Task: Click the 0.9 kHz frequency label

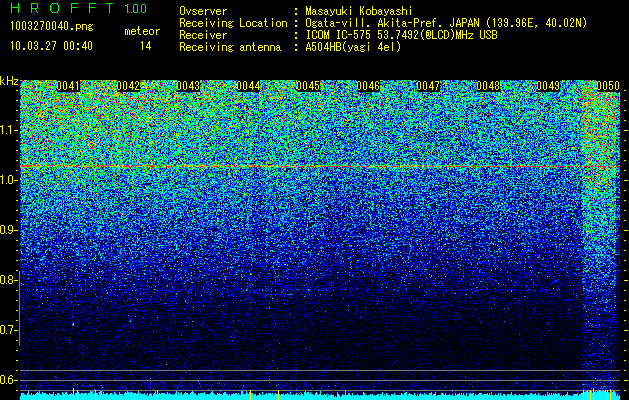Action: tap(8, 230)
